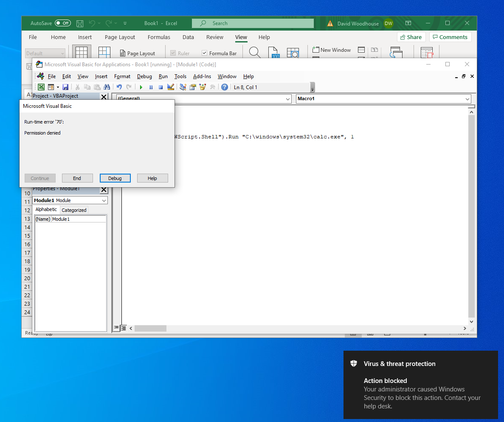Open the VBA editor File menu
Screen dimensions: 504x422
(x=52, y=76)
